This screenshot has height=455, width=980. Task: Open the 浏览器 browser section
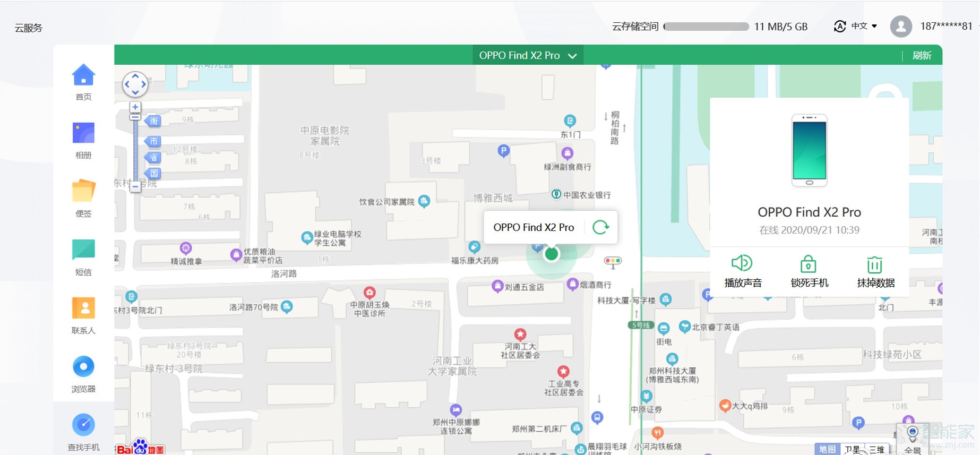(x=83, y=366)
